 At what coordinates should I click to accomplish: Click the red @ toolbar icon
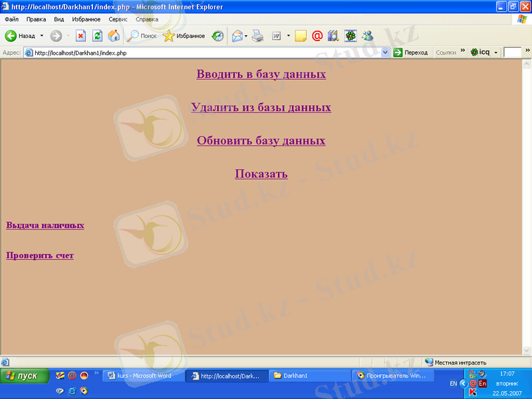(317, 36)
